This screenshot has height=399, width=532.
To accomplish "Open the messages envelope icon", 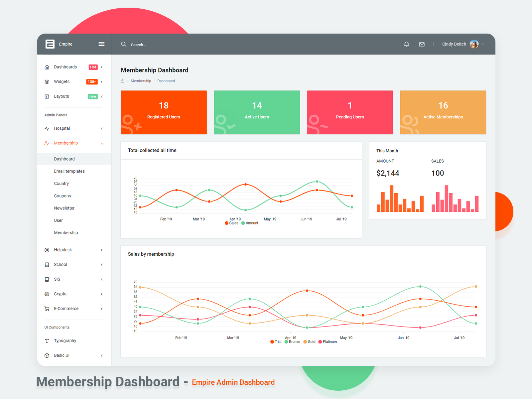I will [x=422, y=44].
